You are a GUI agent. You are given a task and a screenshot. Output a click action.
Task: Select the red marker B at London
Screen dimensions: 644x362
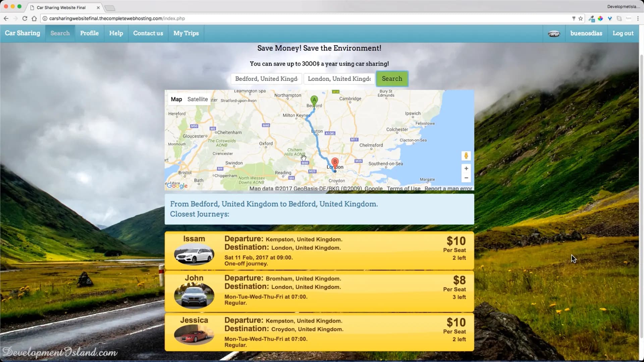click(335, 162)
